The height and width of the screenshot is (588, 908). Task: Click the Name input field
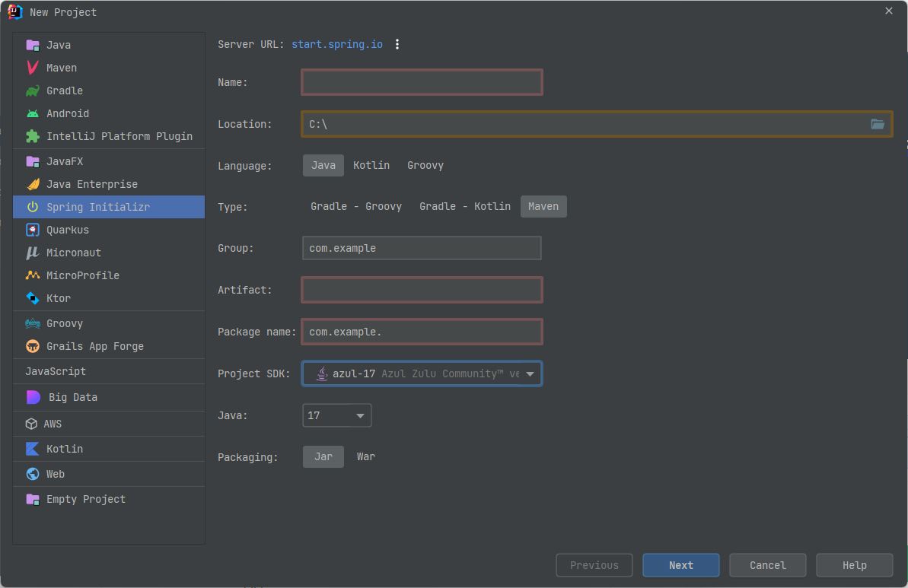(x=422, y=82)
